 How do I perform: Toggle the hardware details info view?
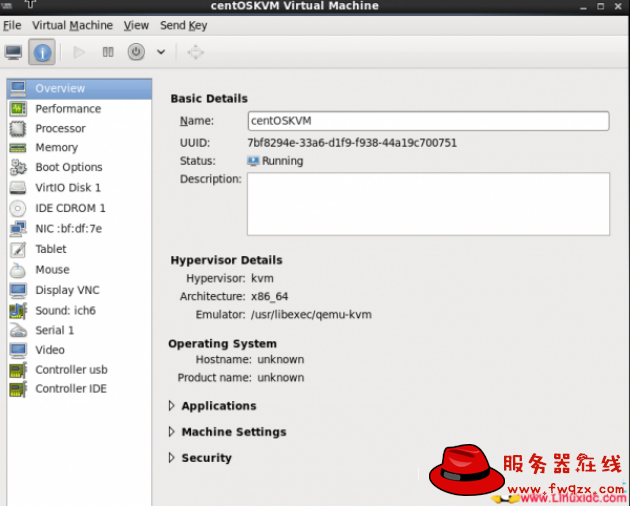click(x=42, y=52)
